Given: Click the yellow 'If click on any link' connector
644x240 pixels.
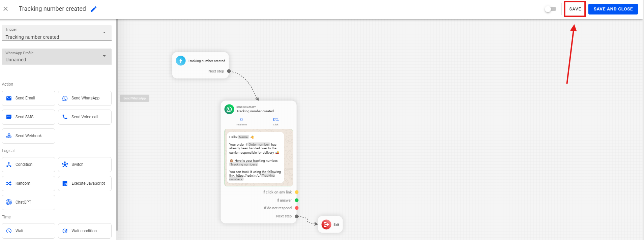Looking at the screenshot, I should point(297,192).
